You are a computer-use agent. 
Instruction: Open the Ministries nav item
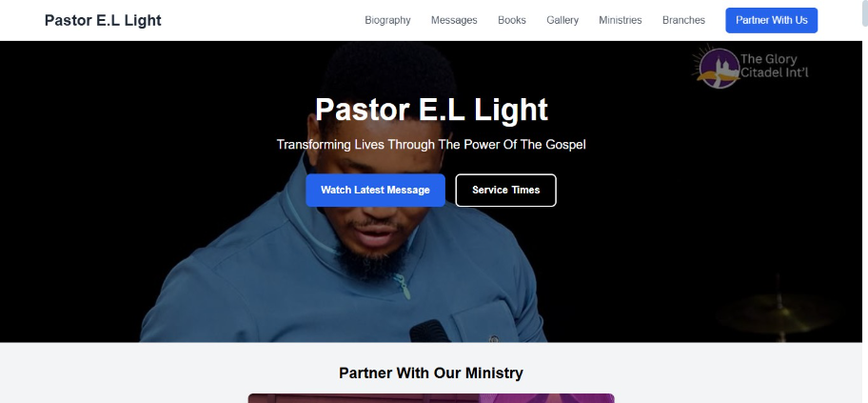click(620, 20)
